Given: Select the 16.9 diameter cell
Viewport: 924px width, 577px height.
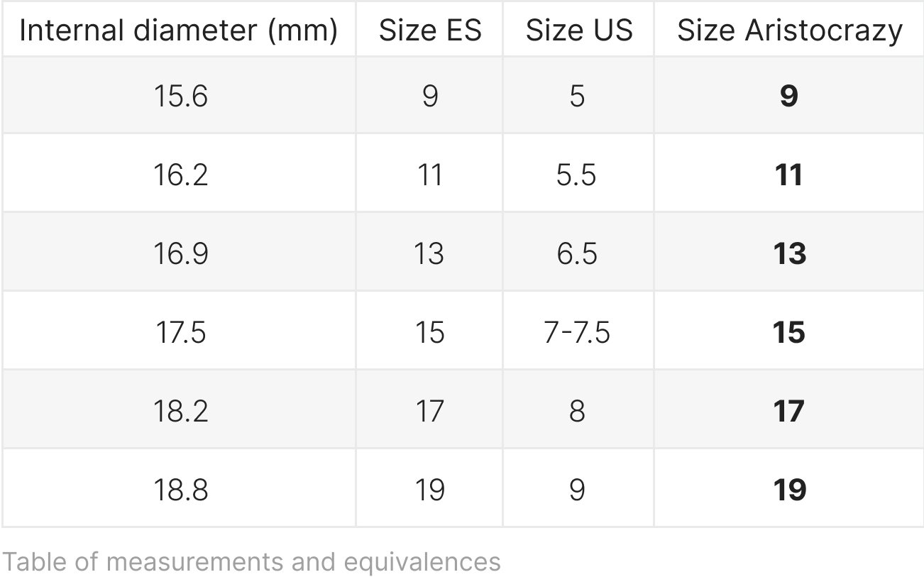Looking at the screenshot, I should point(179,252).
